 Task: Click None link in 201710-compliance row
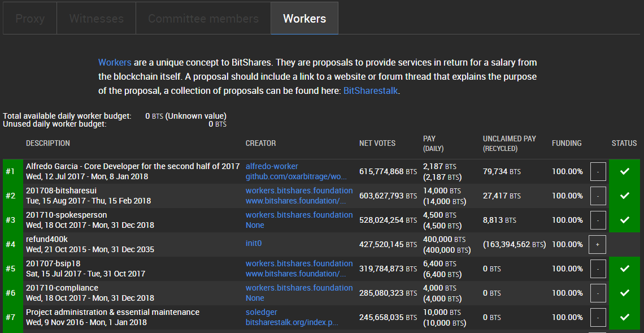[255, 298]
